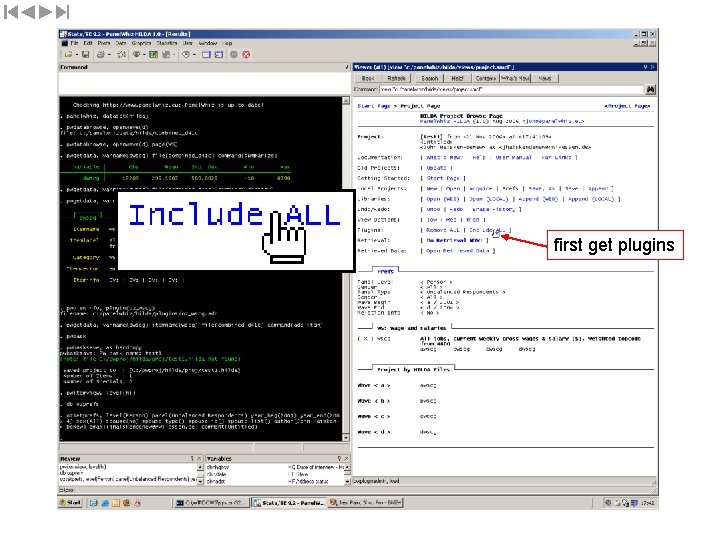Click the fourth quick launch icon
Image resolution: width=720 pixels, height=540 pixels.
127,503
